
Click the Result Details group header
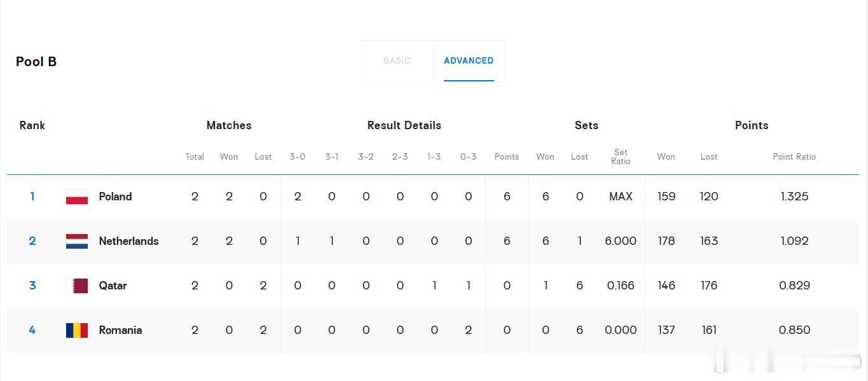pos(404,125)
